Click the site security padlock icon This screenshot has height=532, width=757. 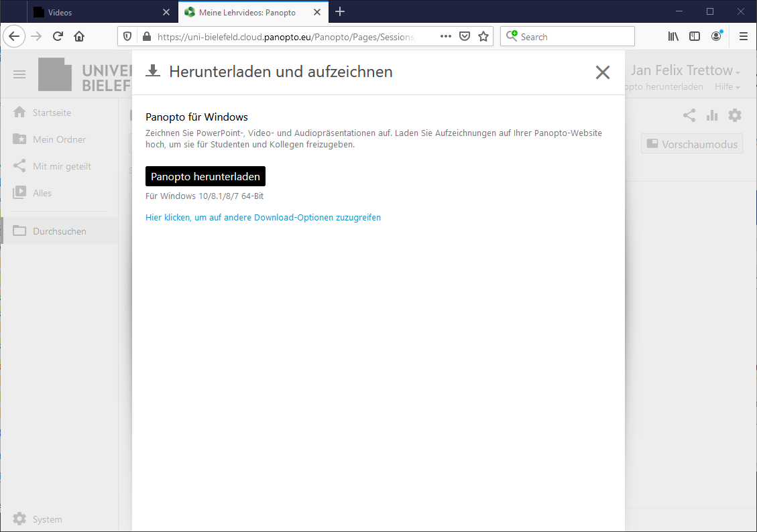(x=147, y=37)
